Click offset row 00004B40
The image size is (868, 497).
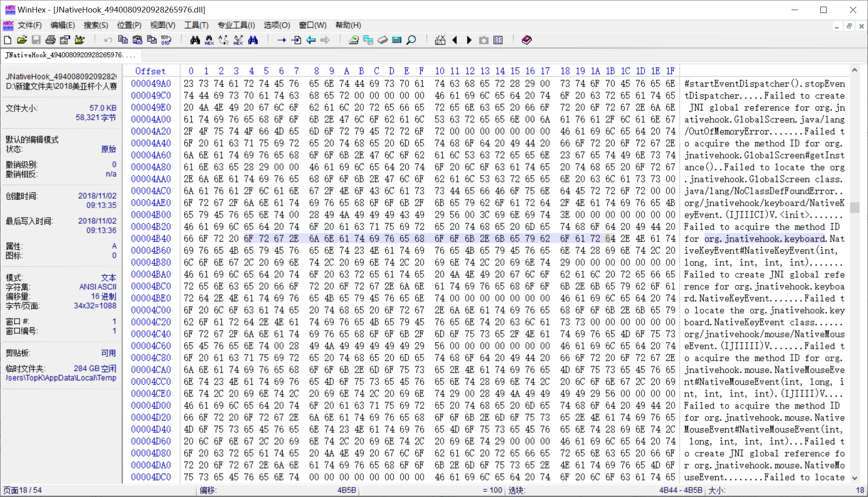(x=151, y=238)
